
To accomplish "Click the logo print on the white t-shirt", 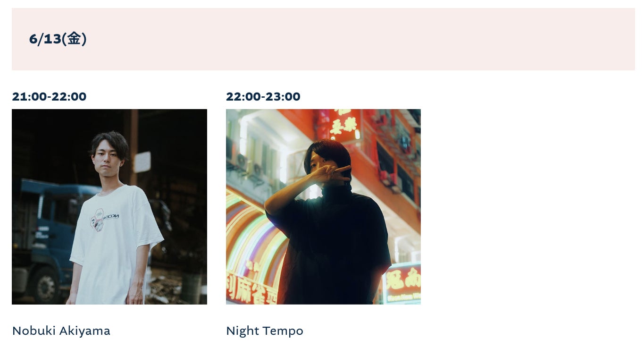I will (104, 221).
